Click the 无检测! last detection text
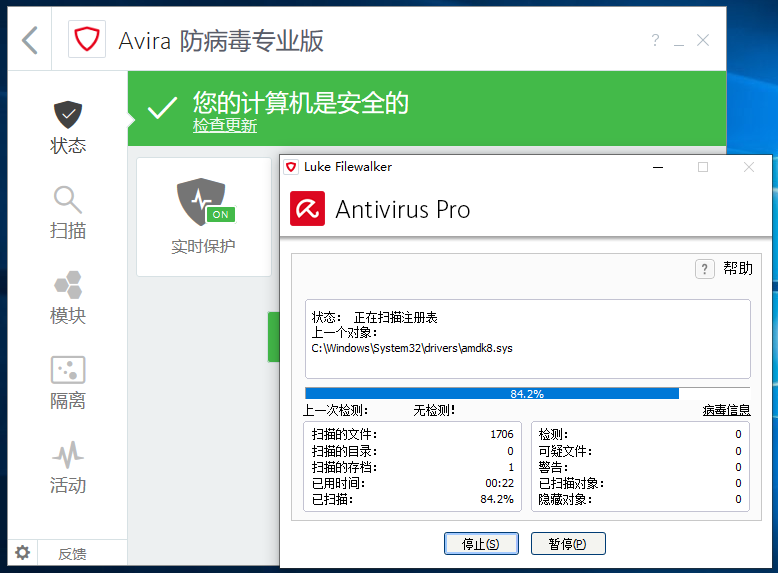The height and width of the screenshot is (573, 778). coord(434,410)
